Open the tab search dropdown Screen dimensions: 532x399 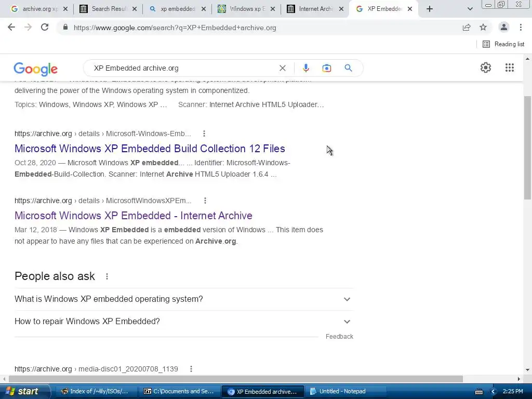point(470,9)
